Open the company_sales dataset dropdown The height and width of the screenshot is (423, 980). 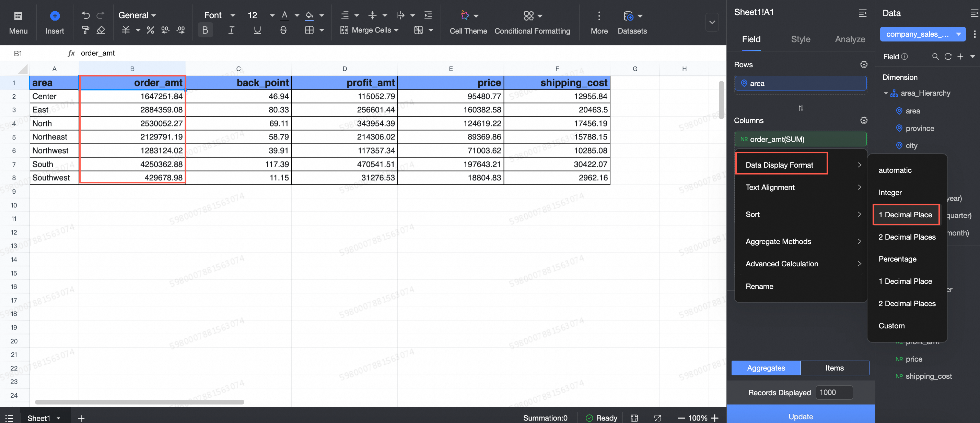point(922,34)
